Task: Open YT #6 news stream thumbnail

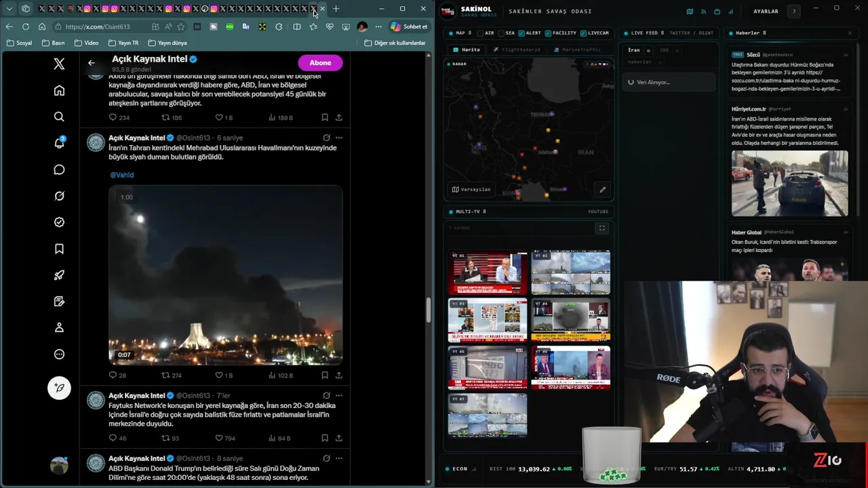Action: click(x=570, y=367)
